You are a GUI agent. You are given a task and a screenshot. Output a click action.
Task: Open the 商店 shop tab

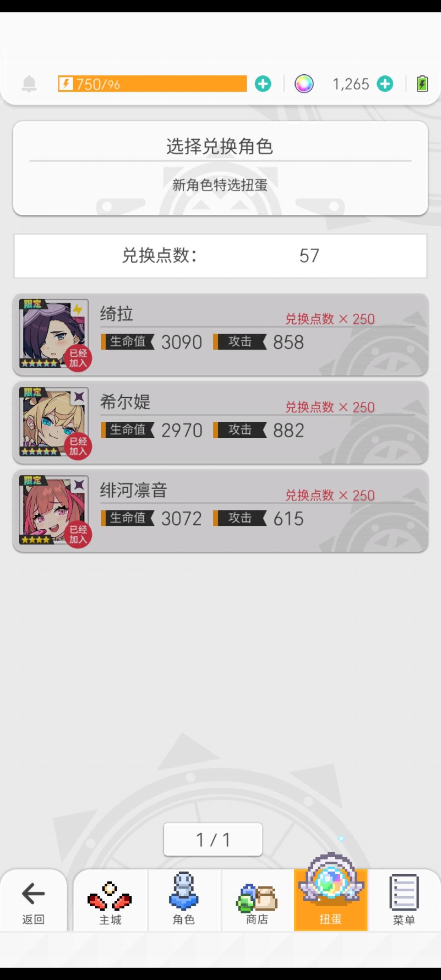pos(257,901)
